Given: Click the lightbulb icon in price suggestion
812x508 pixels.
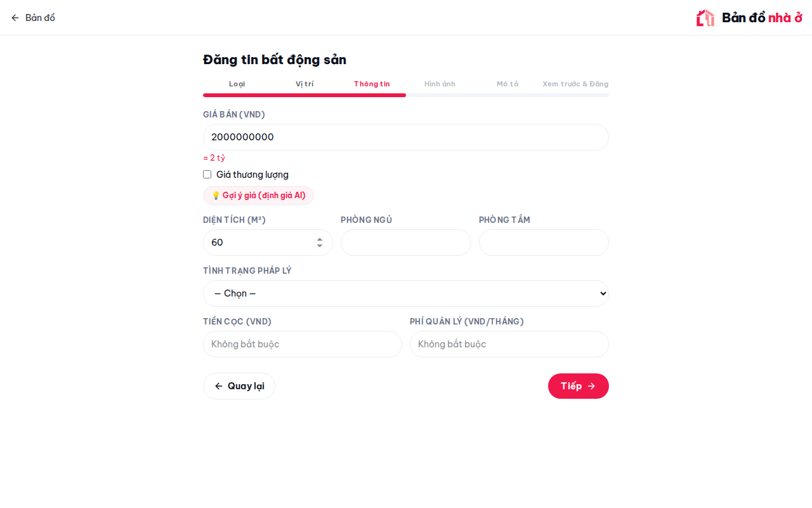Looking at the screenshot, I should click(216, 196).
